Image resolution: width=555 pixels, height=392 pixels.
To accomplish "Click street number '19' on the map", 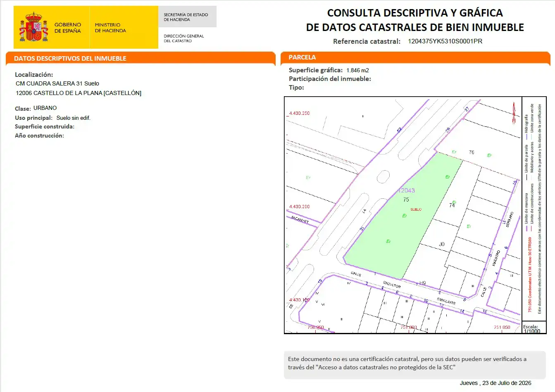I will click(320, 281).
